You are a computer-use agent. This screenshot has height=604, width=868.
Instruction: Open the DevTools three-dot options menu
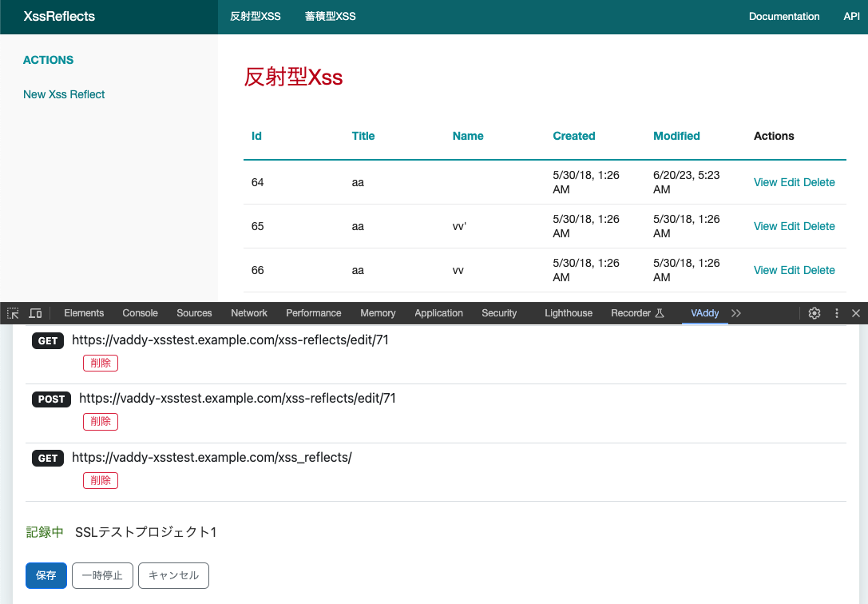pos(837,313)
